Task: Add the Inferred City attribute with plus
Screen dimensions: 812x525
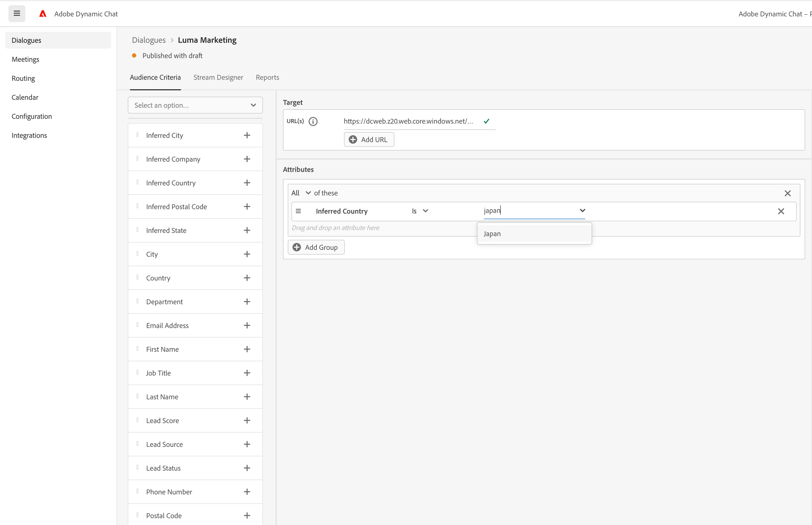Action: (247, 135)
